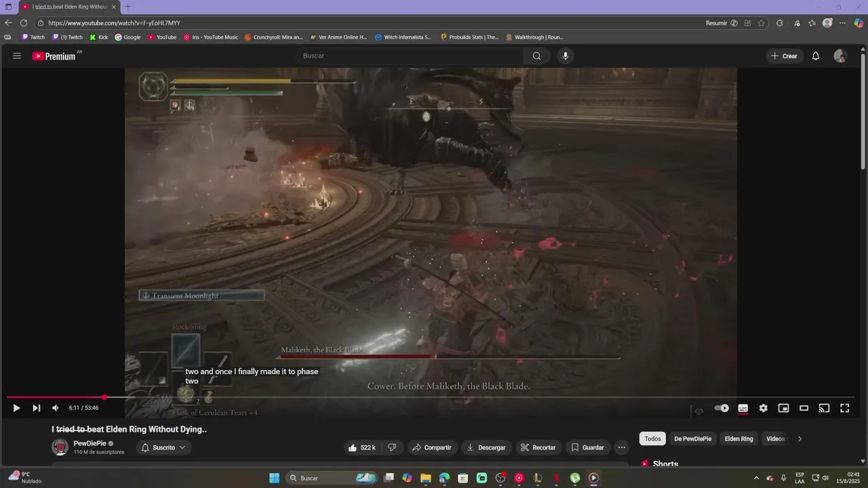The image size is (868, 488).
Task: Go back with browser back arrow
Action: point(8,23)
